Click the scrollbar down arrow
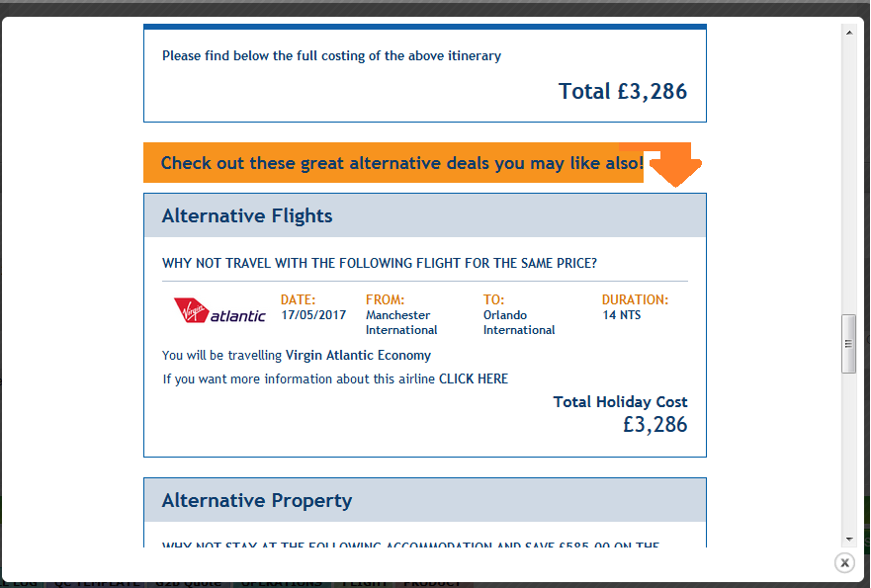 pyautogui.click(x=847, y=539)
